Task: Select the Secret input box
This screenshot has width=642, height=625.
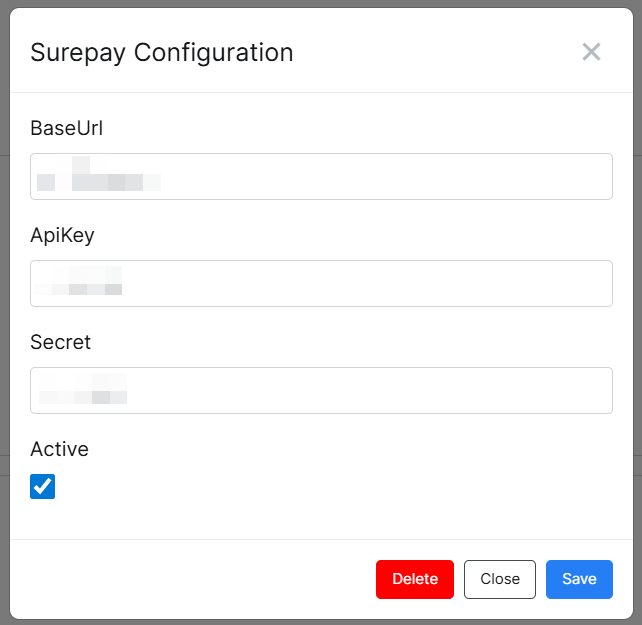Action: coord(321,390)
